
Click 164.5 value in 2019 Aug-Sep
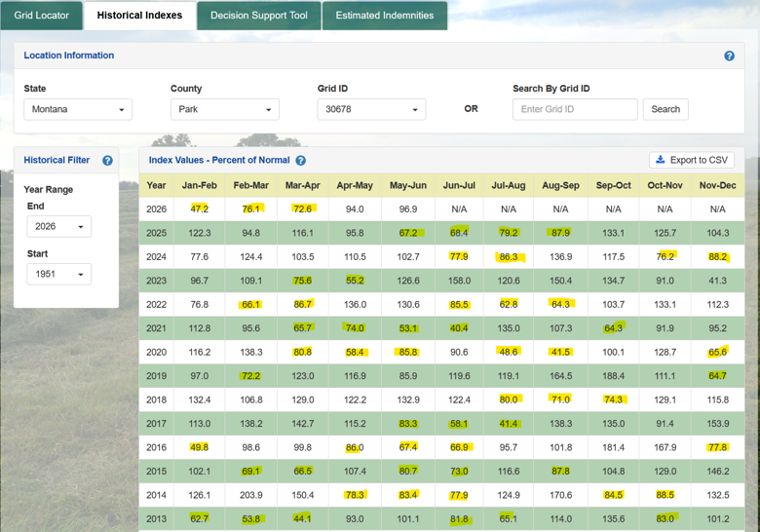click(x=561, y=376)
